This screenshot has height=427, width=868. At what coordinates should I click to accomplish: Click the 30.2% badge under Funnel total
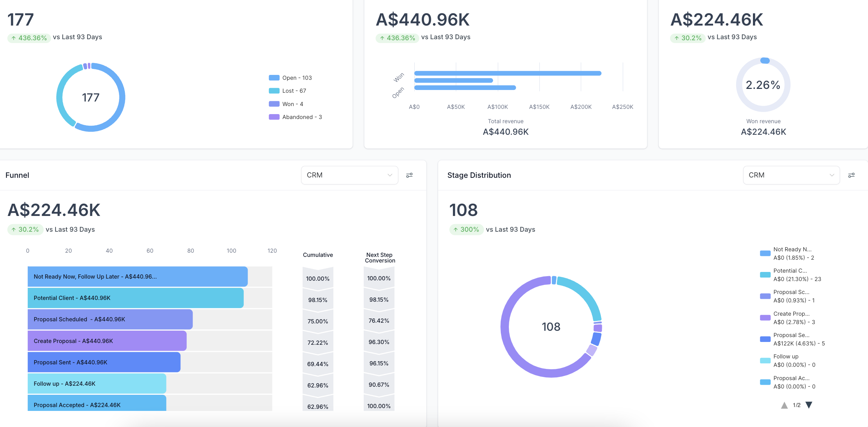[25, 230]
